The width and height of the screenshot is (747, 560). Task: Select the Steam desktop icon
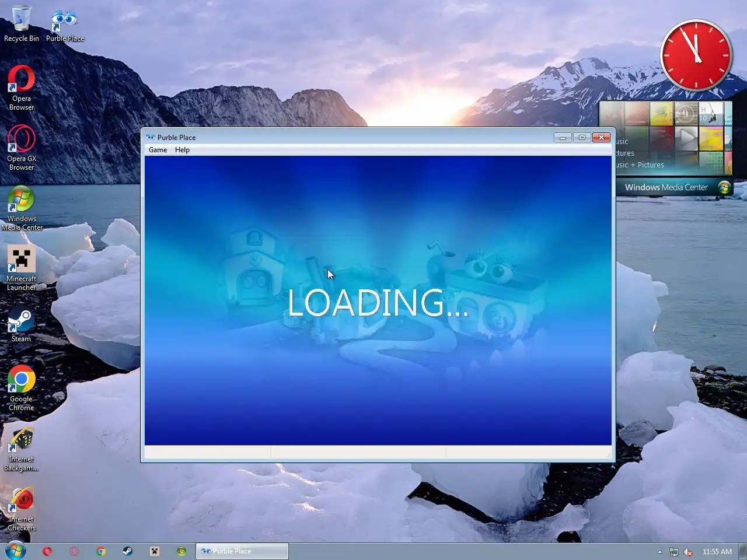click(x=22, y=324)
